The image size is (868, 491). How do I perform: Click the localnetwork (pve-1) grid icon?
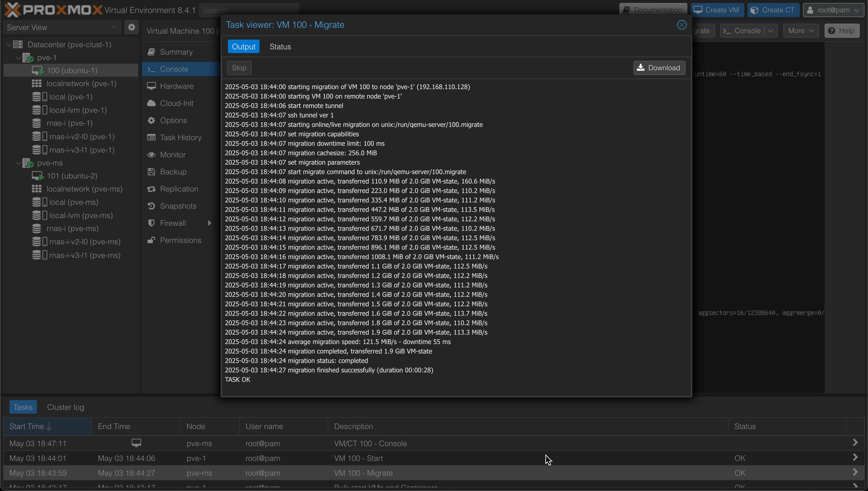(36, 83)
